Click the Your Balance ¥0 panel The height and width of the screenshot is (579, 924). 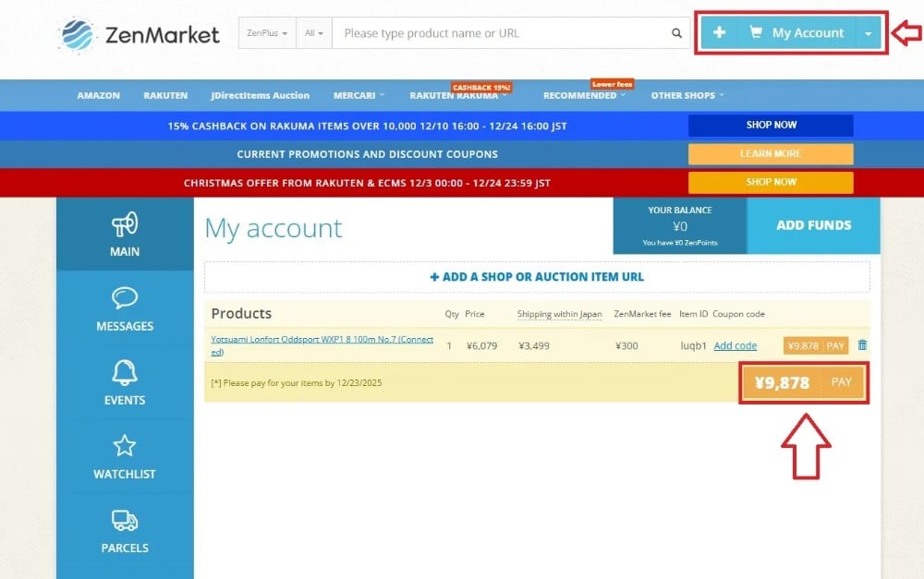680,225
